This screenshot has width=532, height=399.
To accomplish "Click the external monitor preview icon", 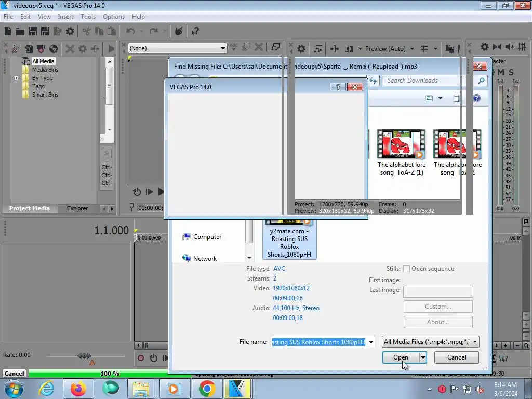I will pos(318,49).
